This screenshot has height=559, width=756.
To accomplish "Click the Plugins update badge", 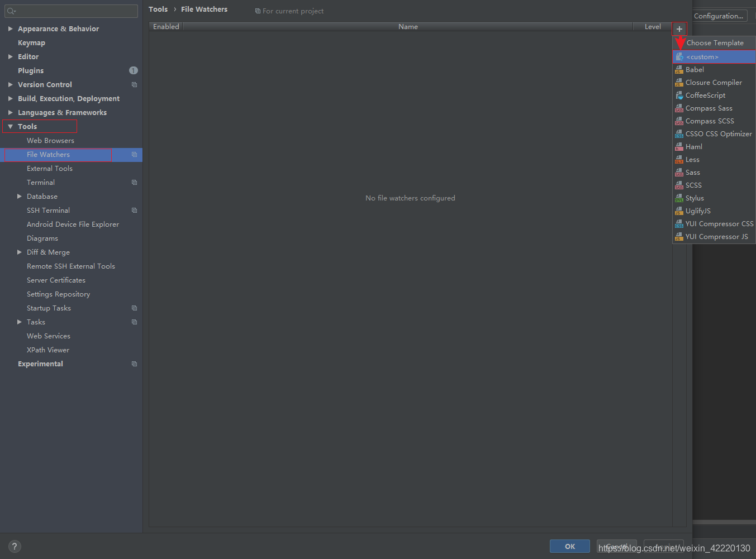I will 134,70.
